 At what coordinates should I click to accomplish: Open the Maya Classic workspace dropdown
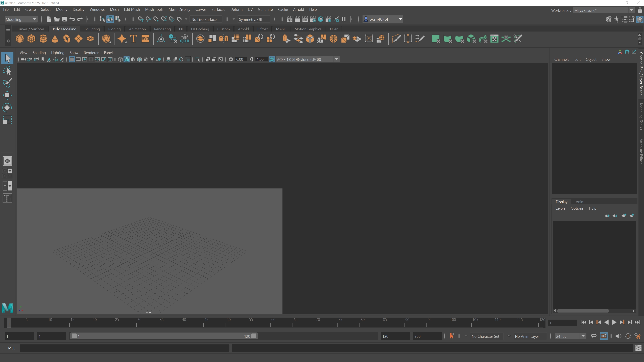[x=632, y=10]
